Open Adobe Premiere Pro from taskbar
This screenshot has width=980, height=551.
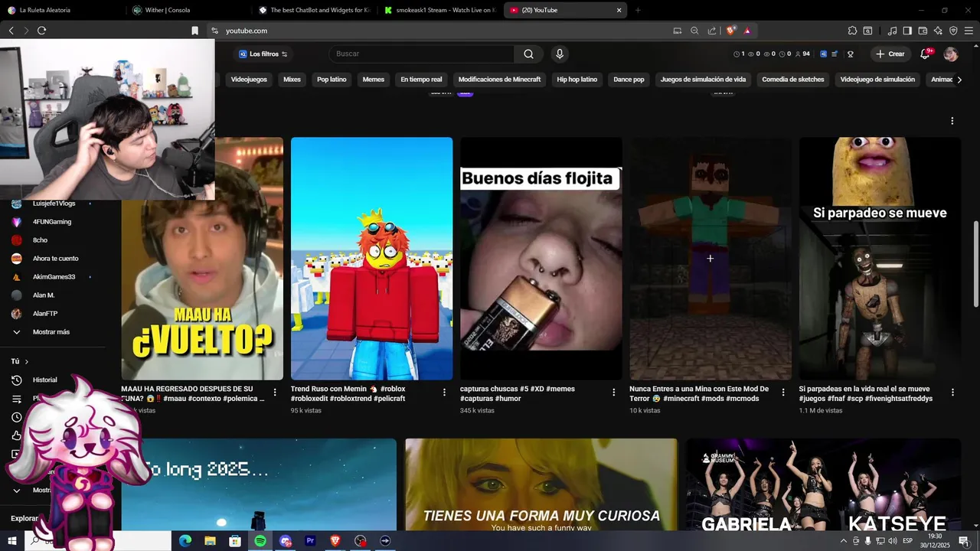tap(310, 541)
